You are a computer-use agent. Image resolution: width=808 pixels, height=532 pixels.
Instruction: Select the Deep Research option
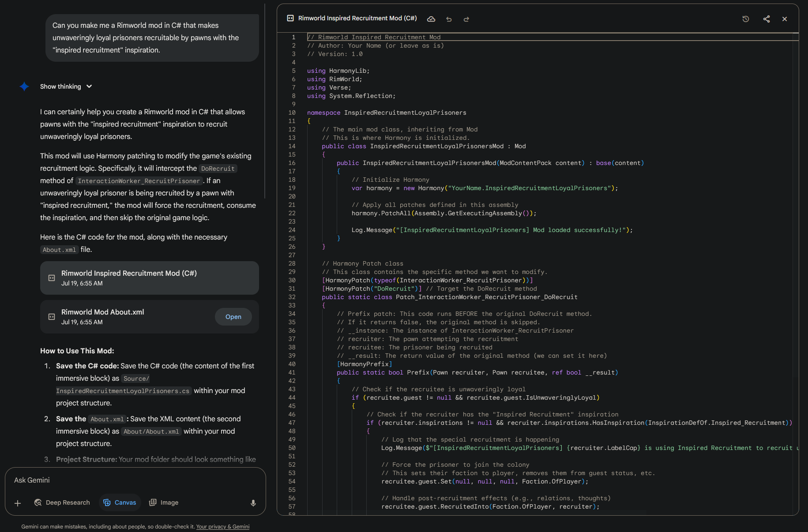click(x=62, y=502)
